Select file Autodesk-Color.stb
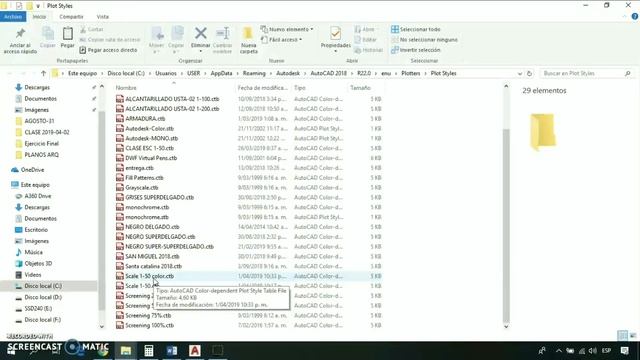The height and width of the screenshot is (360, 640). pyautogui.click(x=149, y=129)
